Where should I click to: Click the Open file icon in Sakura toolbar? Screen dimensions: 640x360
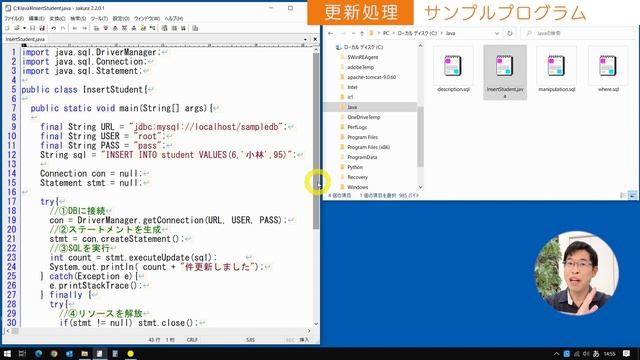(x=17, y=28)
